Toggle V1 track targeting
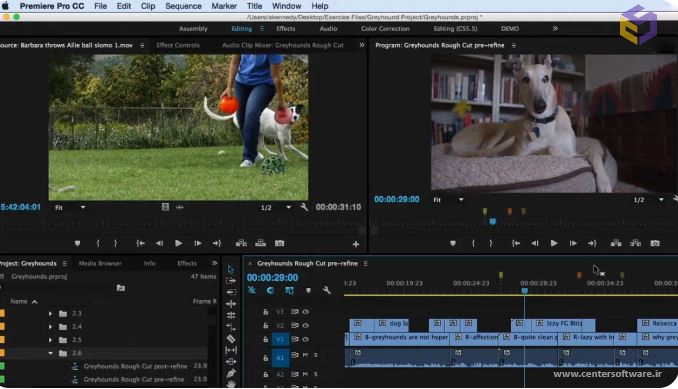 point(280,339)
